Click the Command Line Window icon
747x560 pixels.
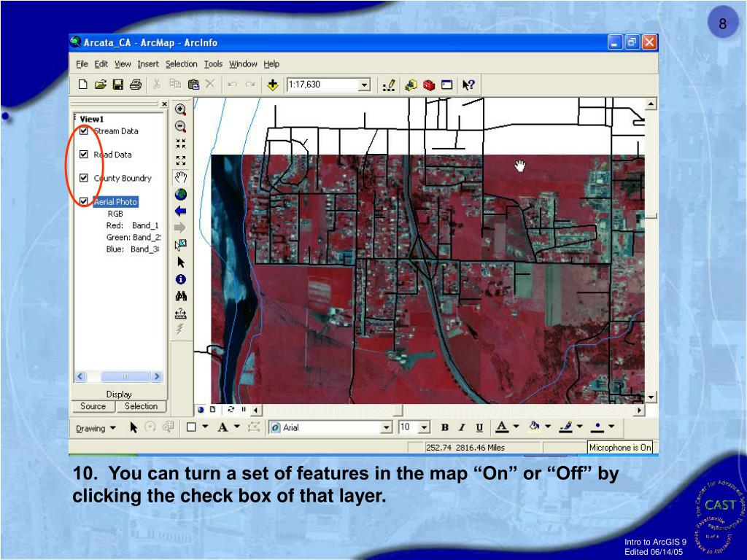(x=446, y=85)
